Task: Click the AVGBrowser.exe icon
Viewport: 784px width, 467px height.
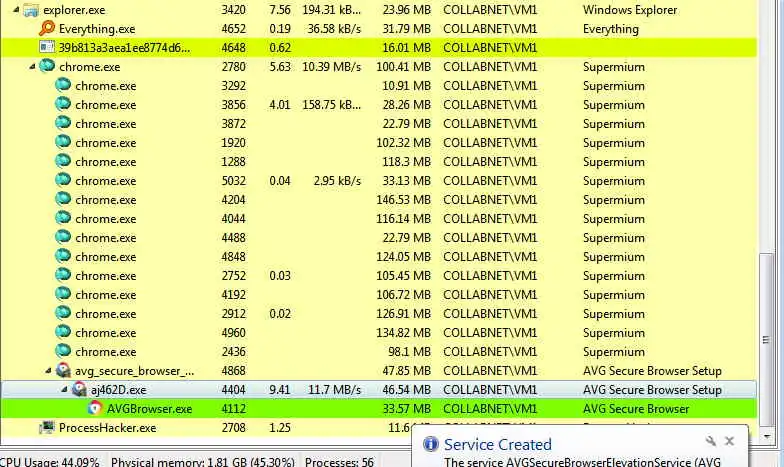Action: (x=95, y=408)
